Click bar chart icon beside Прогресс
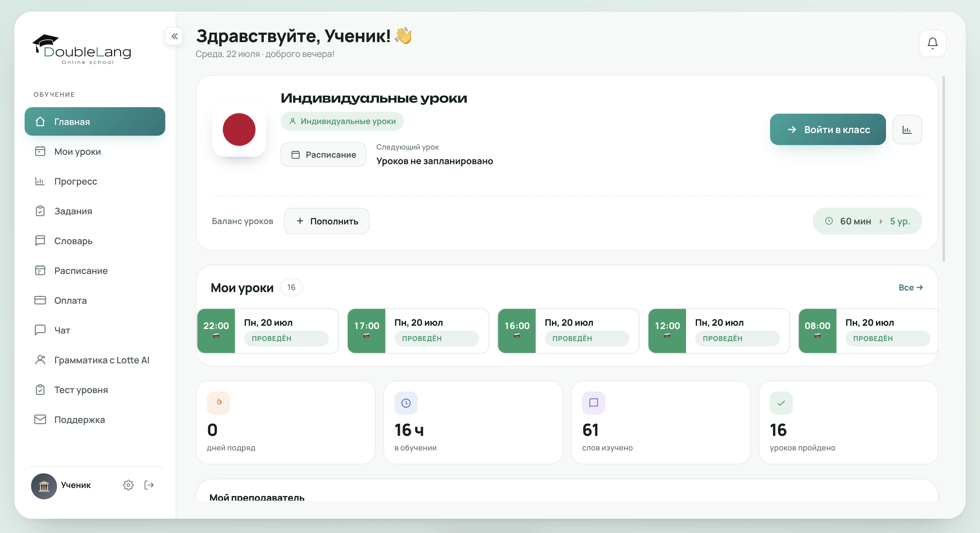Image resolution: width=980 pixels, height=533 pixels. pos(40,181)
